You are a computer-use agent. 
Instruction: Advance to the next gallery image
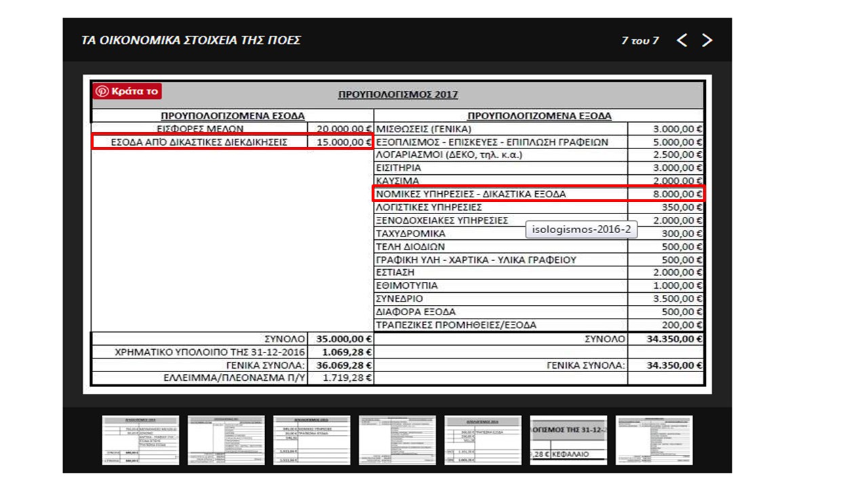point(707,41)
